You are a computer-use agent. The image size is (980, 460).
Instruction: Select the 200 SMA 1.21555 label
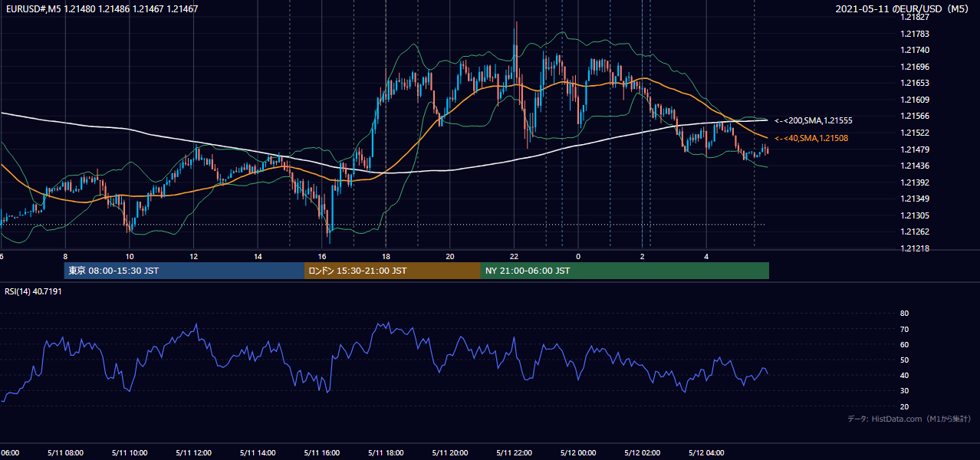pos(814,121)
